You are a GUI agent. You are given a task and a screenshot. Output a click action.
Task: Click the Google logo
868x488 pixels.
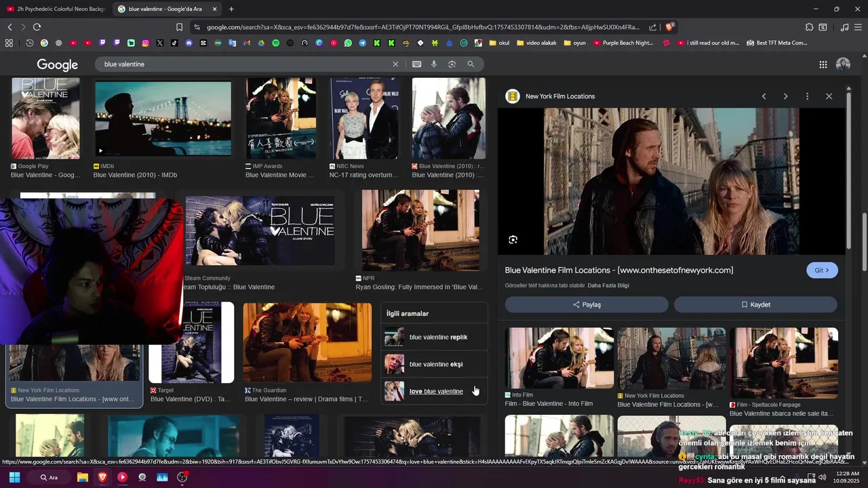58,64
